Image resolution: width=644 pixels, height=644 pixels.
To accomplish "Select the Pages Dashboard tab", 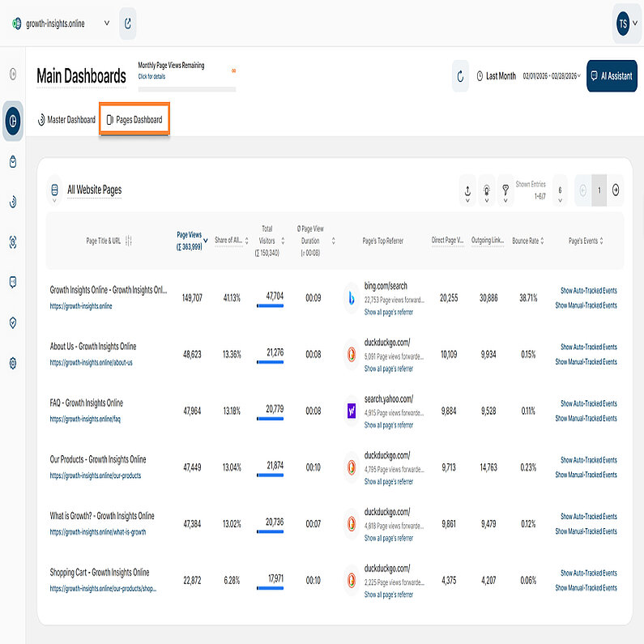I will [134, 120].
